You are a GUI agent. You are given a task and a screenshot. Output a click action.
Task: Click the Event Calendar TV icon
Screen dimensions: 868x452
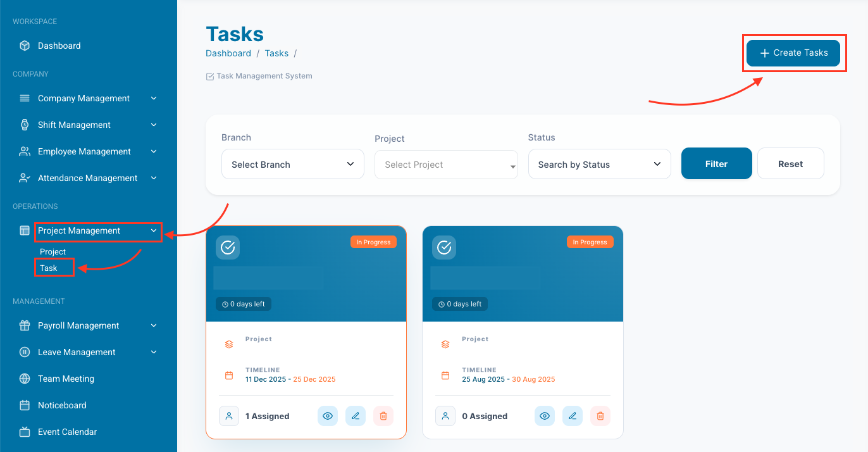coord(25,432)
